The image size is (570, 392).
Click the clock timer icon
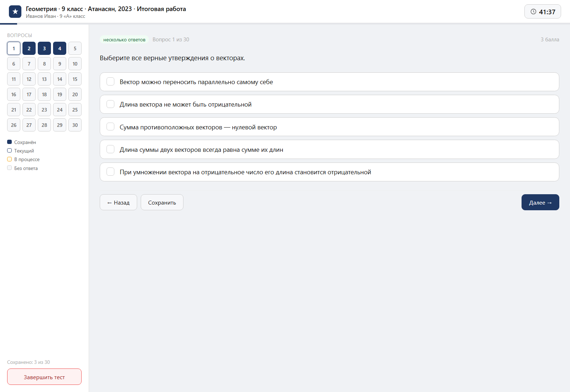533,12
